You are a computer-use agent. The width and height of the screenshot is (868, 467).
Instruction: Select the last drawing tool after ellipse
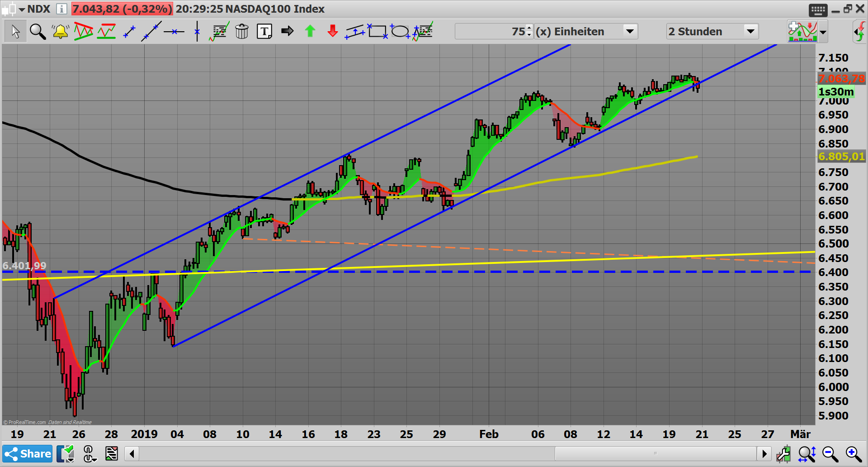pos(423,31)
